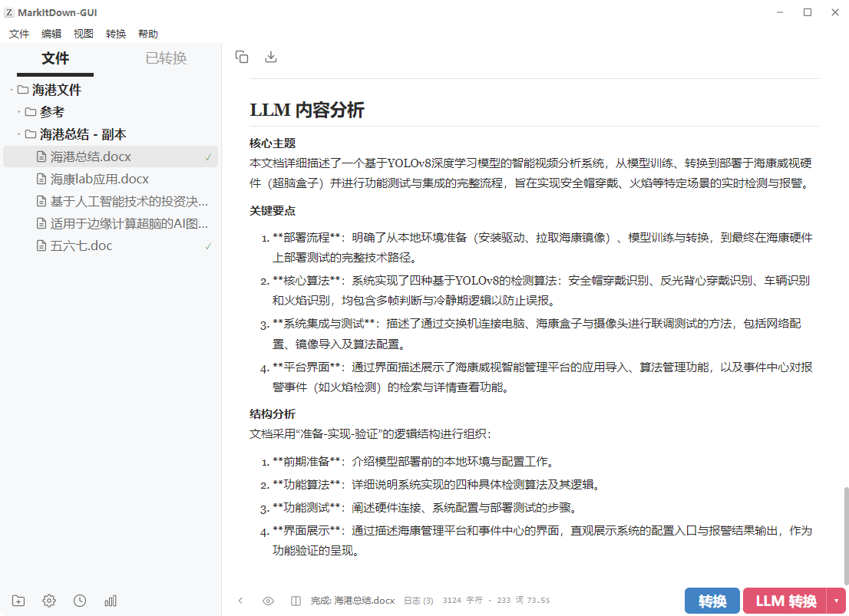Click the 关键要点 subheading
The image size is (849, 616).
coord(273,210)
